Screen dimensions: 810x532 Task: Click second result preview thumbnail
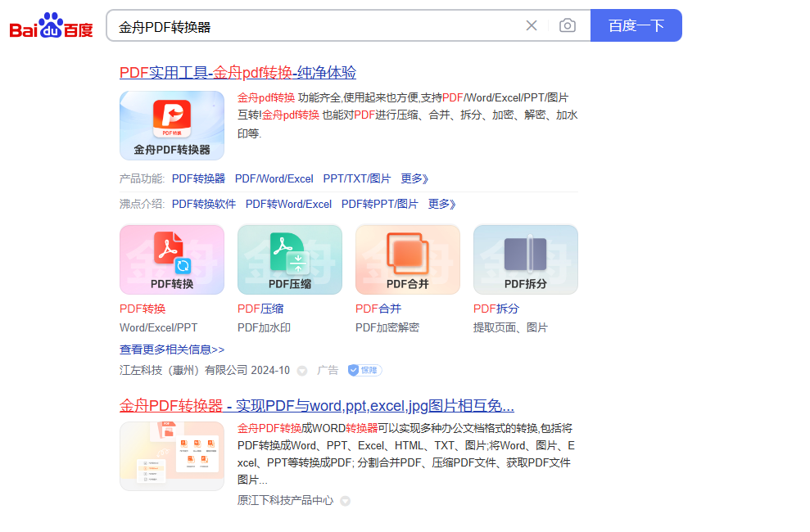pyautogui.click(x=172, y=456)
